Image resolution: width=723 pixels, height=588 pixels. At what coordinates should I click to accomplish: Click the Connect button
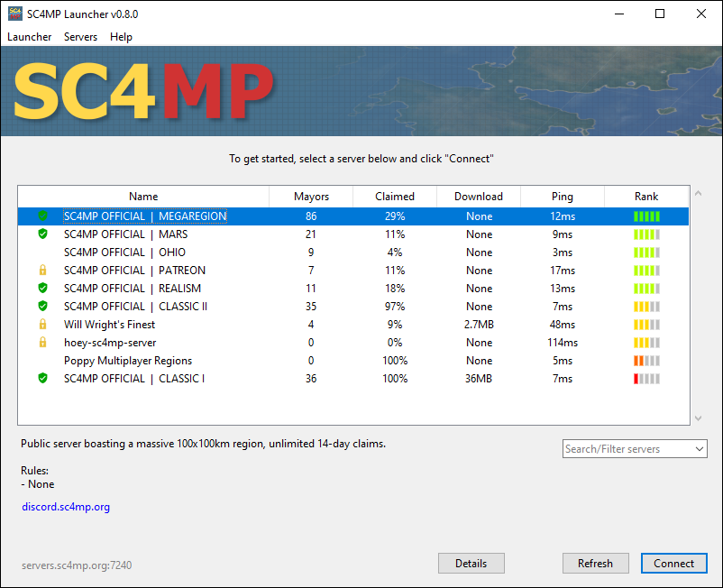click(x=673, y=563)
